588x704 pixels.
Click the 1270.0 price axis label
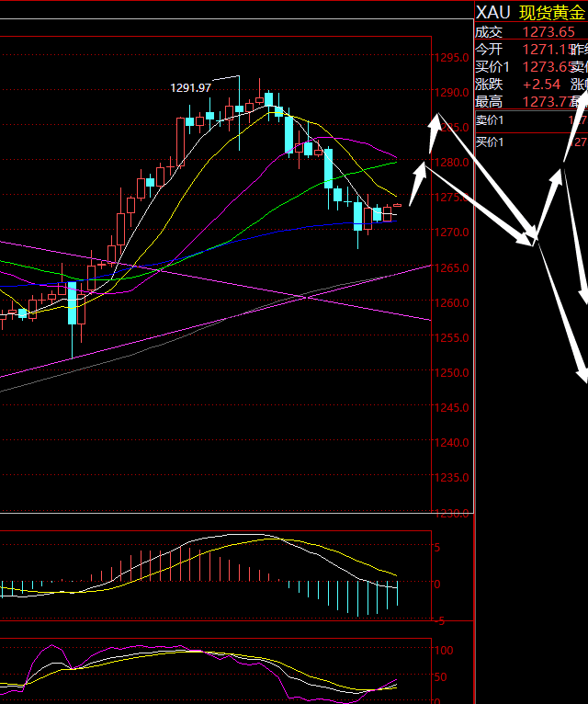point(451,233)
